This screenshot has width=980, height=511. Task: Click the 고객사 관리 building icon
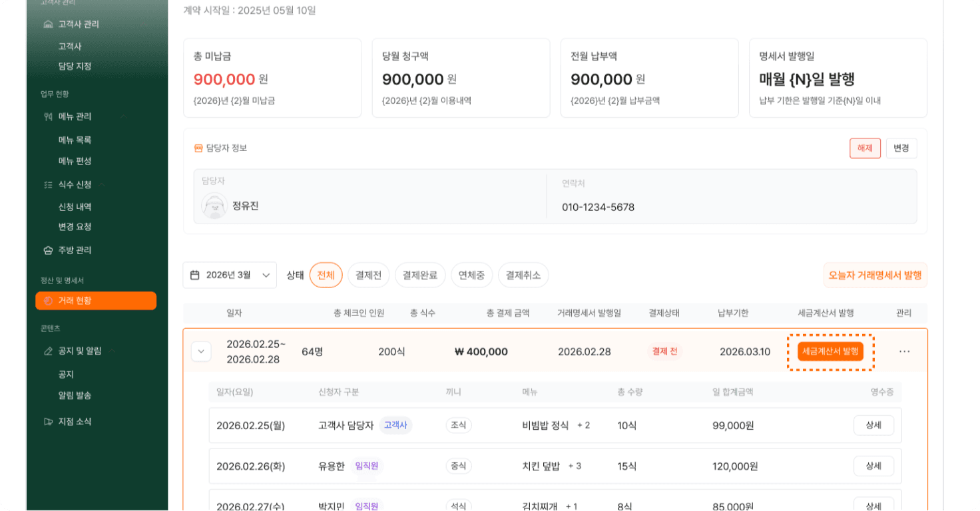[x=48, y=25]
